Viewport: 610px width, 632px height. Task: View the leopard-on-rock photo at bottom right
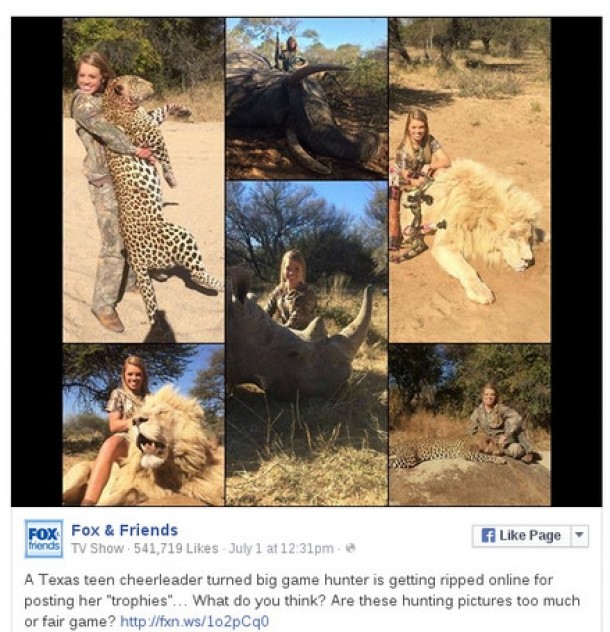click(469, 425)
